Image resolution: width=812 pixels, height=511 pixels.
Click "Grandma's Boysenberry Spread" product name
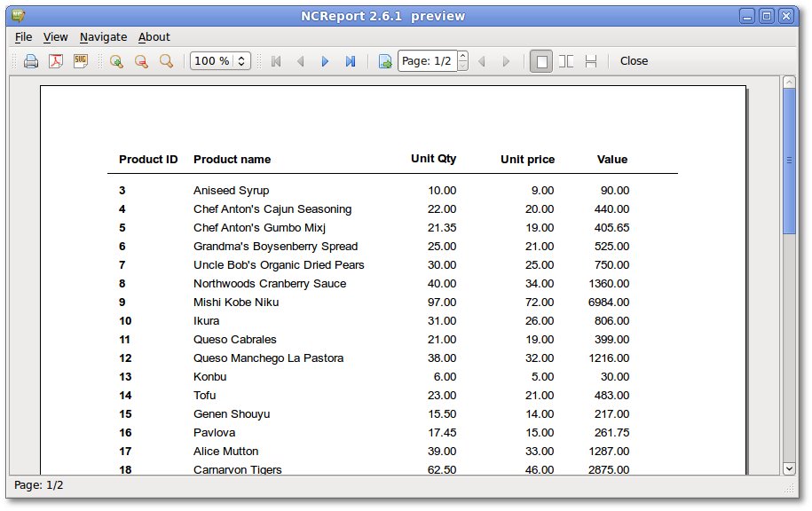(x=275, y=247)
